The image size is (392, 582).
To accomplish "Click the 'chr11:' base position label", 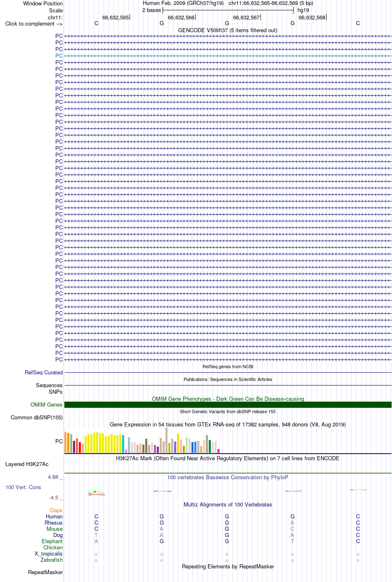I will (x=55, y=17).
